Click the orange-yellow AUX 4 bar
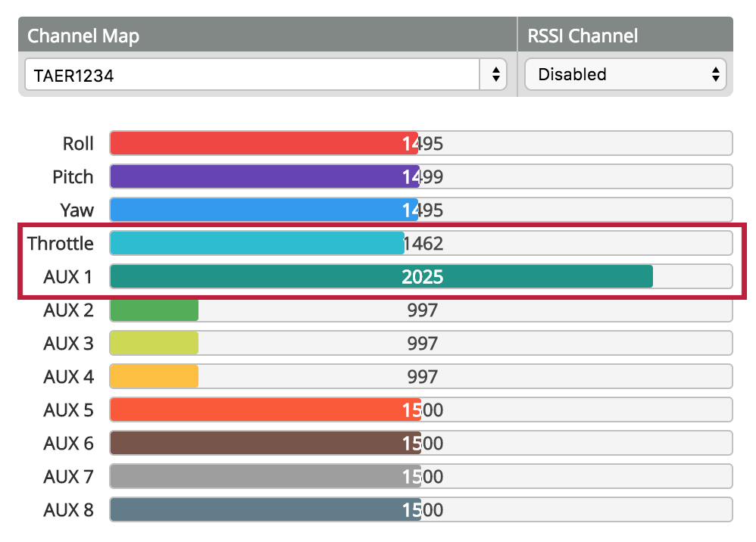The width and height of the screenshot is (756, 542). pos(154,376)
